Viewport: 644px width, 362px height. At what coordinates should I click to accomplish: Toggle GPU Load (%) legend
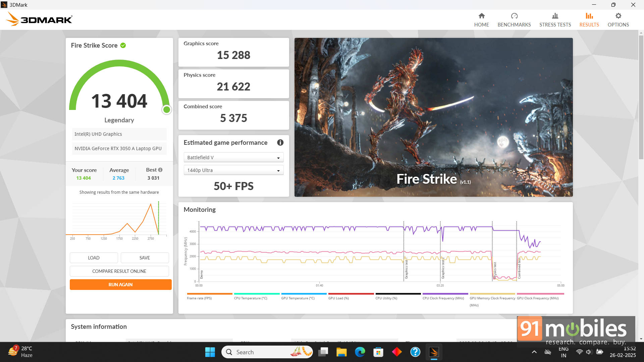point(351,296)
